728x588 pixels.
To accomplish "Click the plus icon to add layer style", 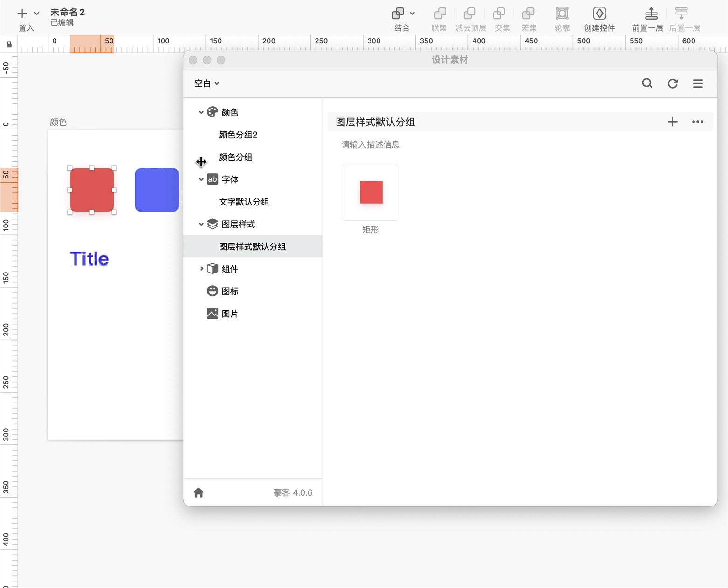I will 672,122.
